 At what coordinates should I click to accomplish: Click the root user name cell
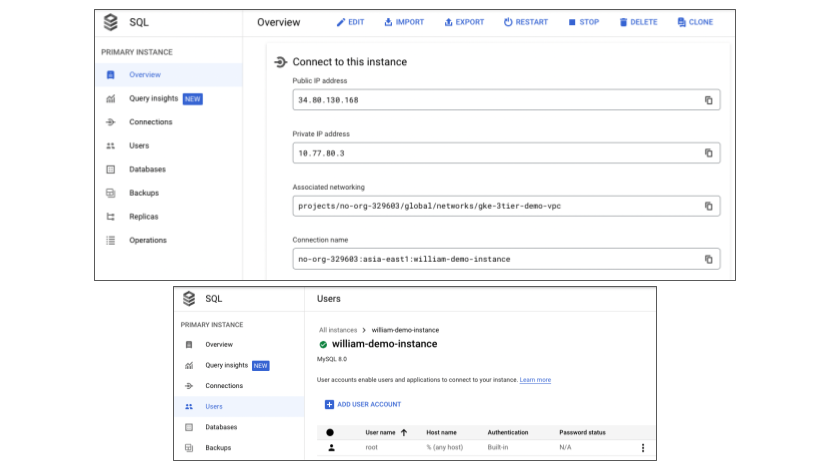[372, 448]
